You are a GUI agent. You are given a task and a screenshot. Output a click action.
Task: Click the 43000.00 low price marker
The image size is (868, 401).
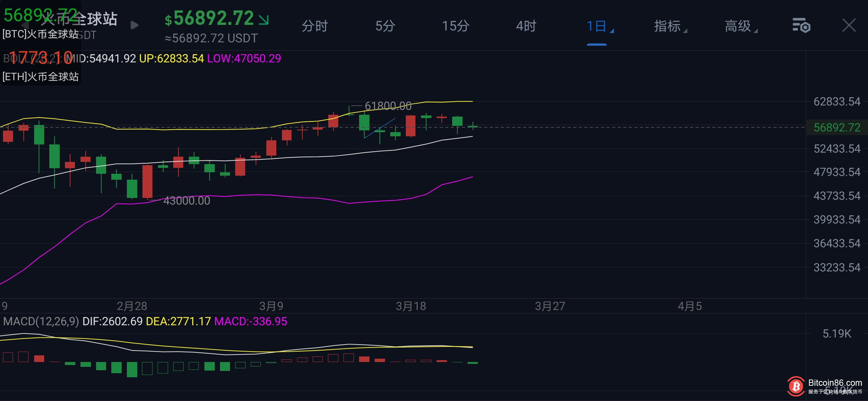(187, 200)
